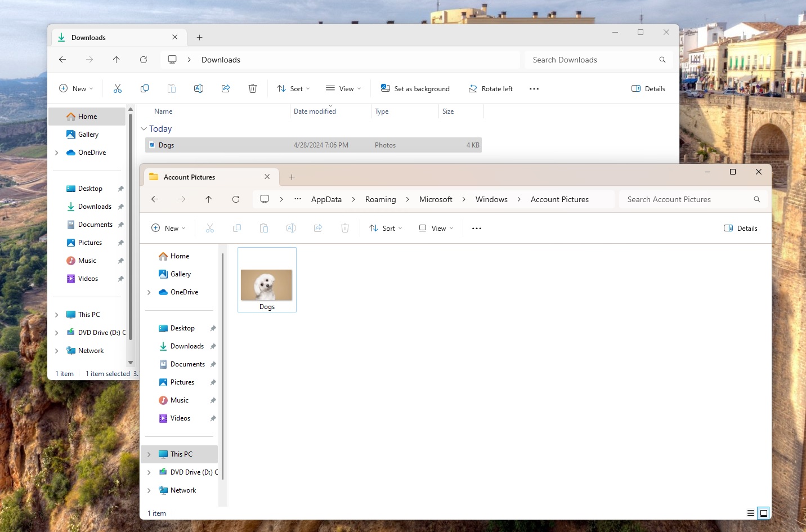Expand This PC in the Downloads sidebar
Image resolution: width=806 pixels, height=532 pixels.
[56, 314]
